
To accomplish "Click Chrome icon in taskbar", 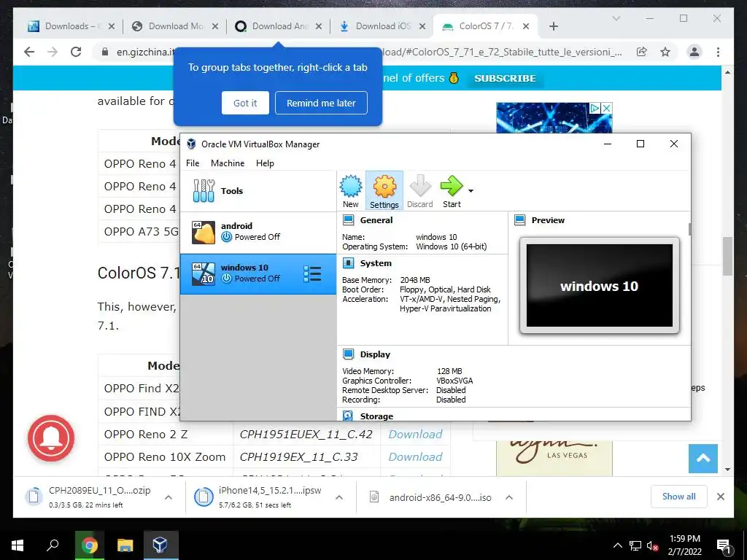I will pos(89,545).
